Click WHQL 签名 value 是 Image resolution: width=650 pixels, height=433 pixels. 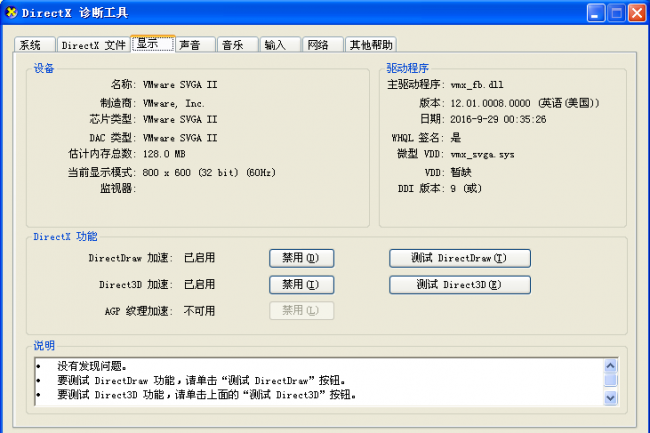[x=456, y=138]
